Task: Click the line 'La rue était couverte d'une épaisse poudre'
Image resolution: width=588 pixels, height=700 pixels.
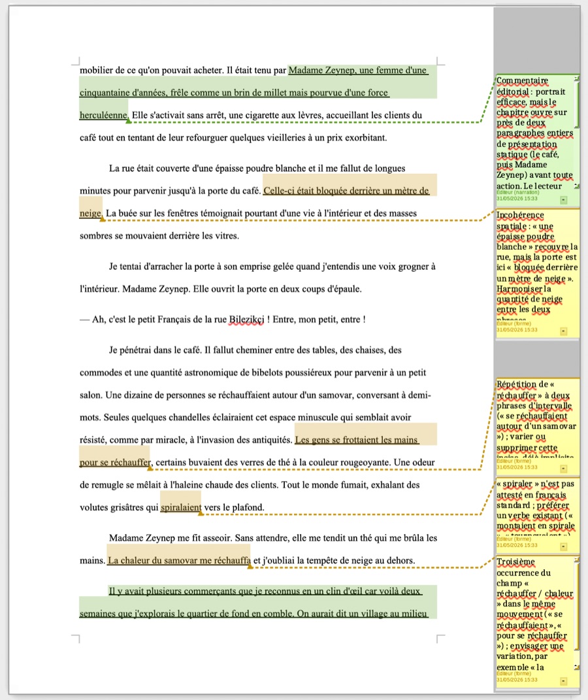Action: tap(257, 169)
